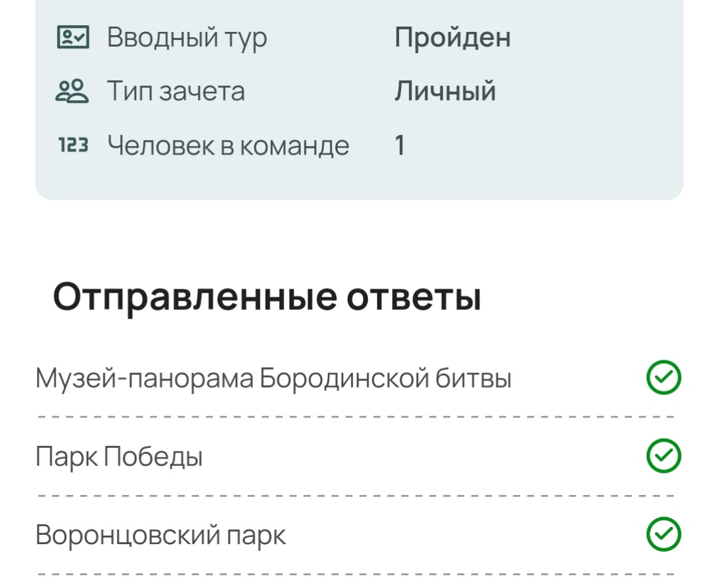Click green checkmark next to Парк Победы

663,456
